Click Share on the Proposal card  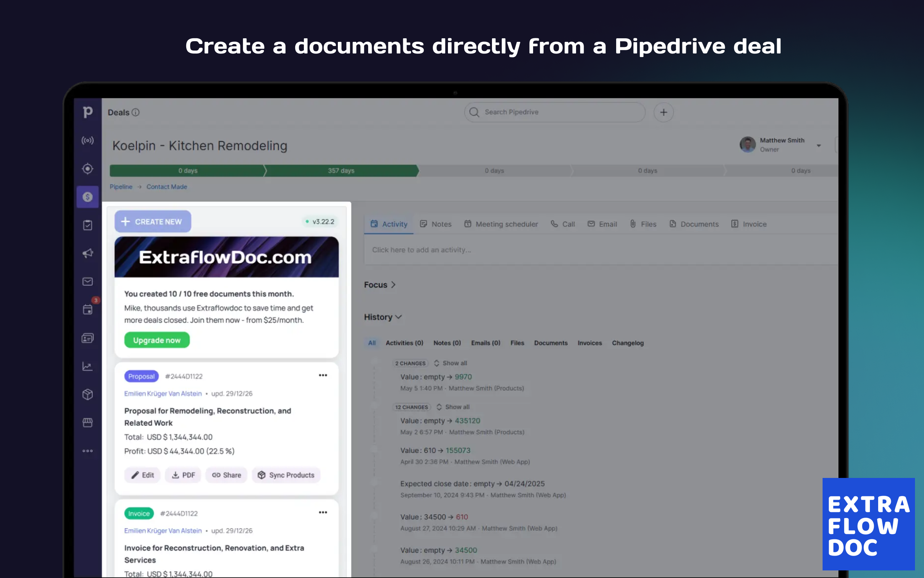pyautogui.click(x=226, y=475)
